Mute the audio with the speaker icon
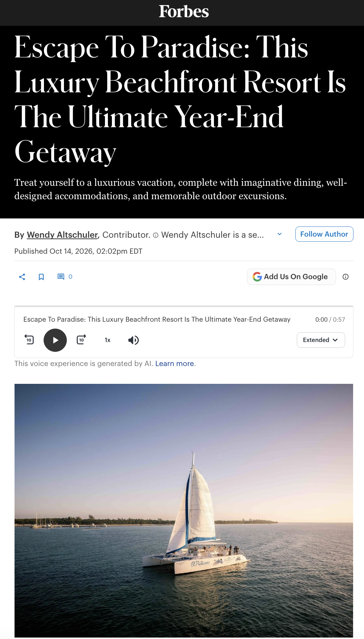Image resolution: width=364 pixels, height=639 pixels. pos(133,340)
